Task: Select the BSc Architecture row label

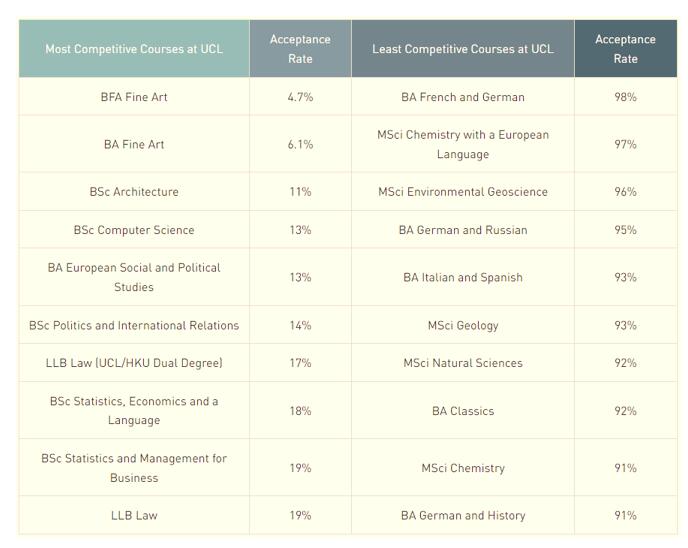Action: (x=134, y=192)
